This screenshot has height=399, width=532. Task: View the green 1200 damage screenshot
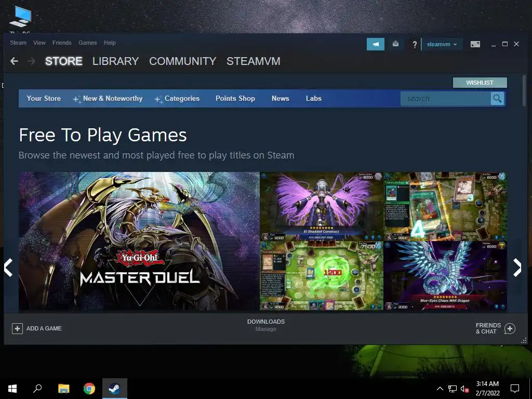[x=321, y=275]
